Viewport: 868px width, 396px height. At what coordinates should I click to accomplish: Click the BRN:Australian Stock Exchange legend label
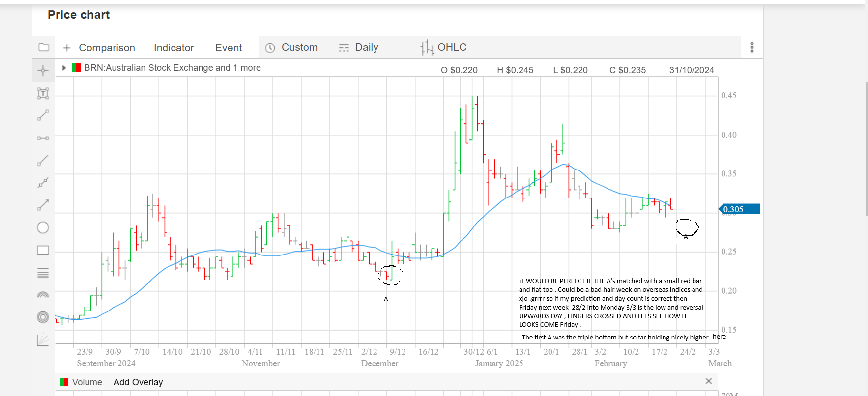point(173,68)
